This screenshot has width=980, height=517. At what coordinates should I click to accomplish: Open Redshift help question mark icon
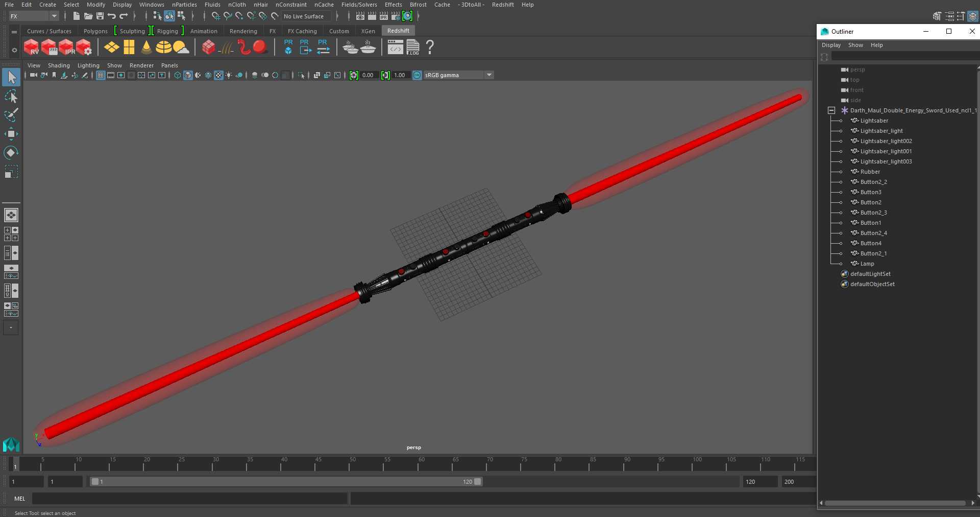[x=430, y=48]
